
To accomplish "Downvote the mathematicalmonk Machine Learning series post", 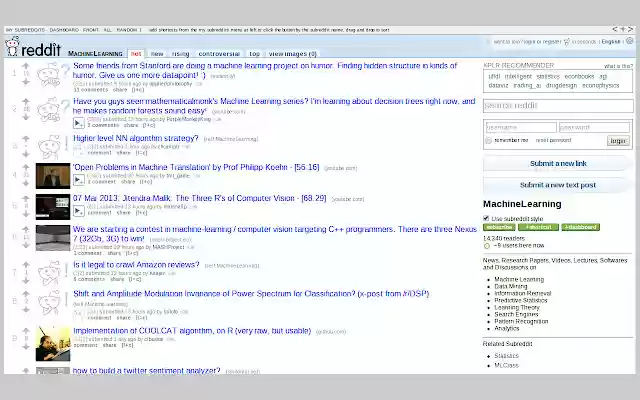I will (x=26, y=118).
